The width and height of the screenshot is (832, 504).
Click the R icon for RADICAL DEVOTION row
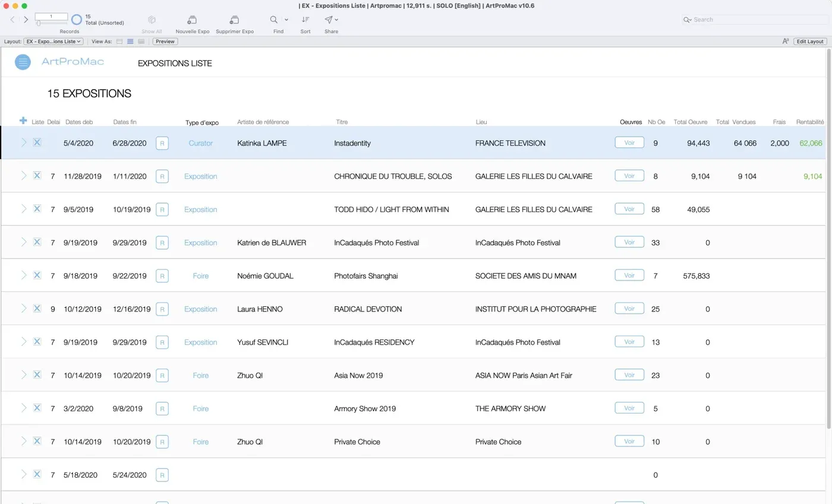click(x=162, y=309)
